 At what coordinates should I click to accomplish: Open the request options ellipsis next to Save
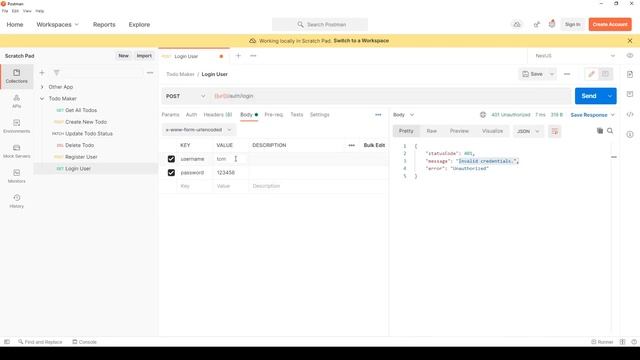(x=567, y=74)
